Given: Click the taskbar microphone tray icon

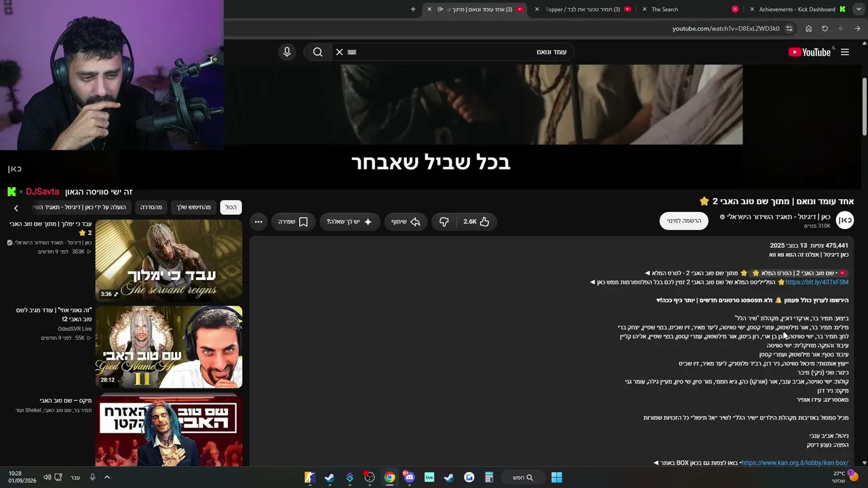Looking at the screenshot, I should coord(92,477).
